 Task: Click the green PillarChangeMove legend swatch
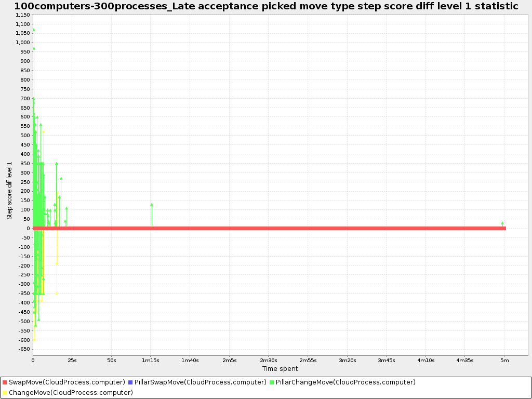272,382
